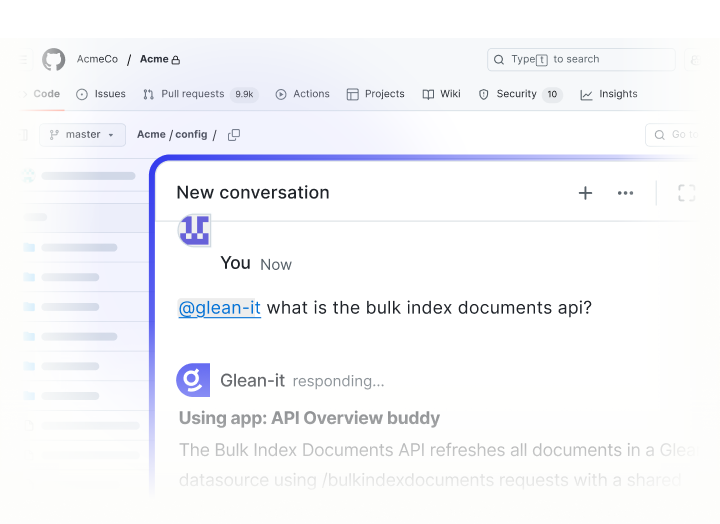The image size is (720, 524).
Task: Open the Acme repository link
Action: tap(154, 59)
